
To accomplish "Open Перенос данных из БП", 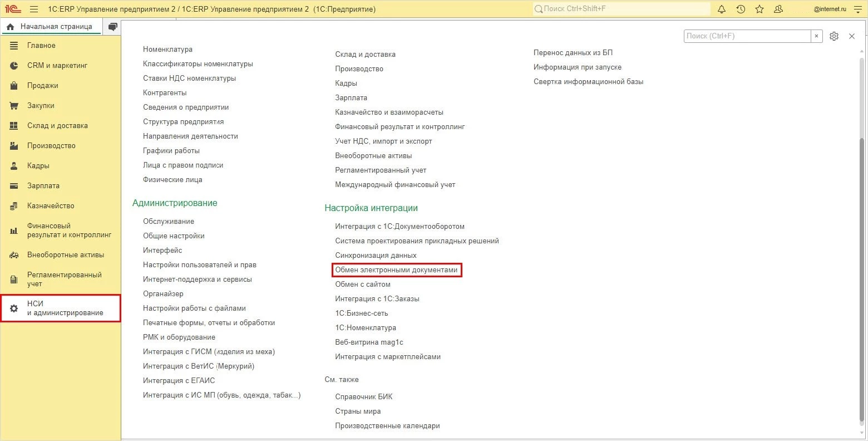I will pyautogui.click(x=573, y=53).
